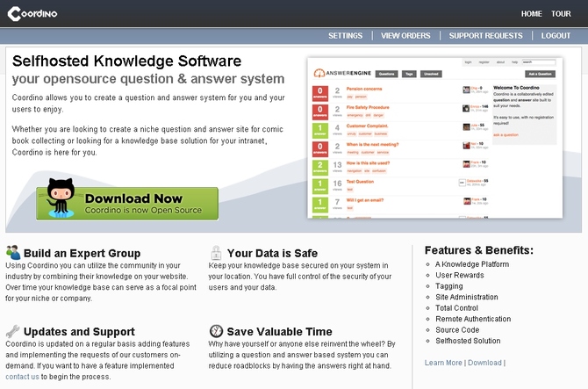Open SUPPORT REQUESTS page

(x=485, y=36)
